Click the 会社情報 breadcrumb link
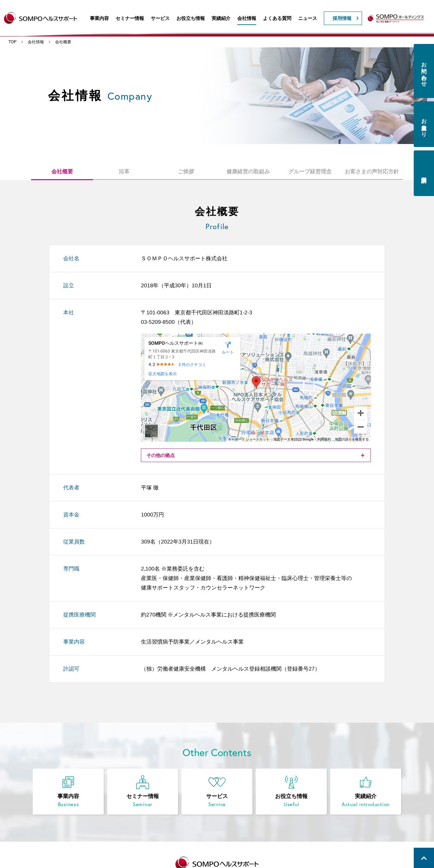The height and width of the screenshot is (868, 434). tap(36, 42)
